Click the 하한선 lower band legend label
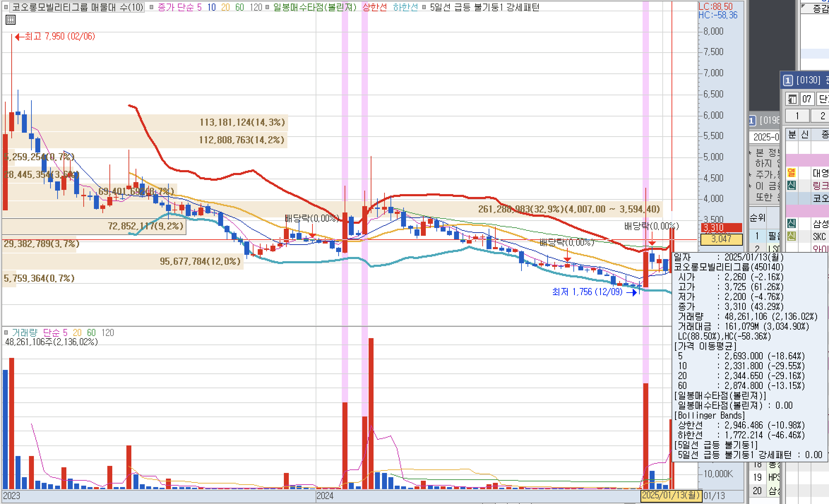Image resolution: width=829 pixels, height=504 pixels. (x=405, y=7)
